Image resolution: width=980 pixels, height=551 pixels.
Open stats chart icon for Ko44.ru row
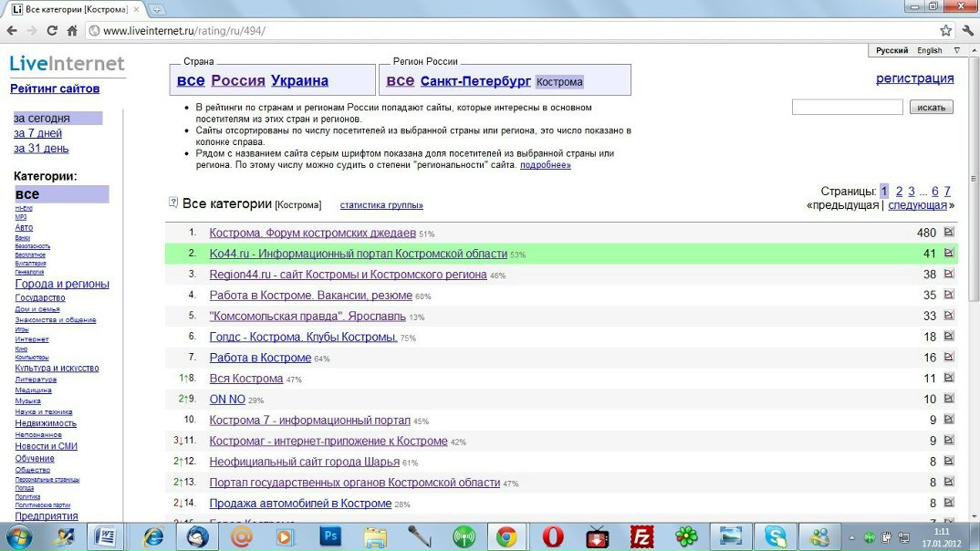pos(949,253)
